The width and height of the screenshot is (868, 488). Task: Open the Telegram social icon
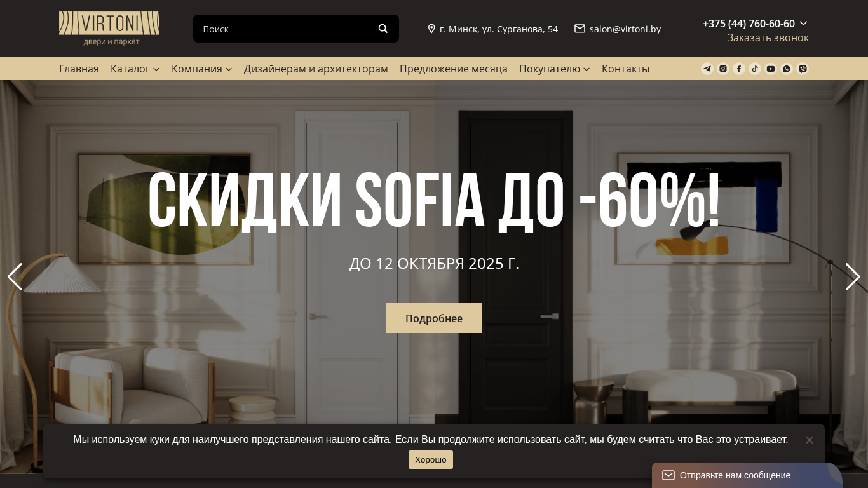pos(707,69)
